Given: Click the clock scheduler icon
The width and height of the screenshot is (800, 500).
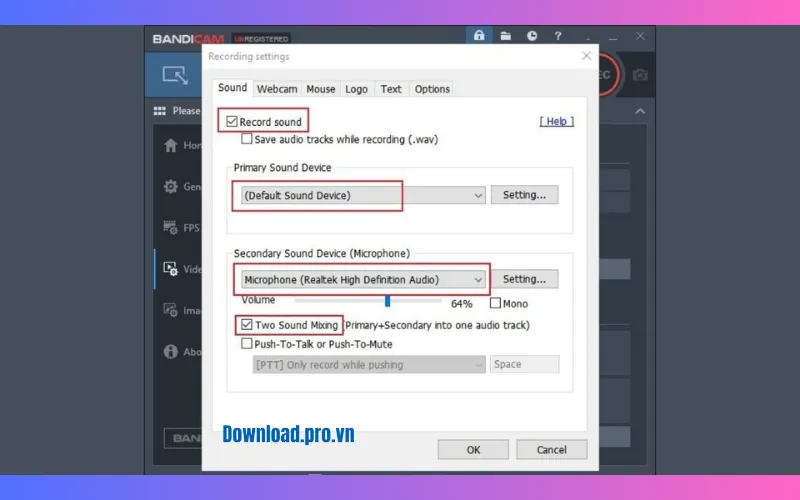Looking at the screenshot, I should (x=532, y=36).
